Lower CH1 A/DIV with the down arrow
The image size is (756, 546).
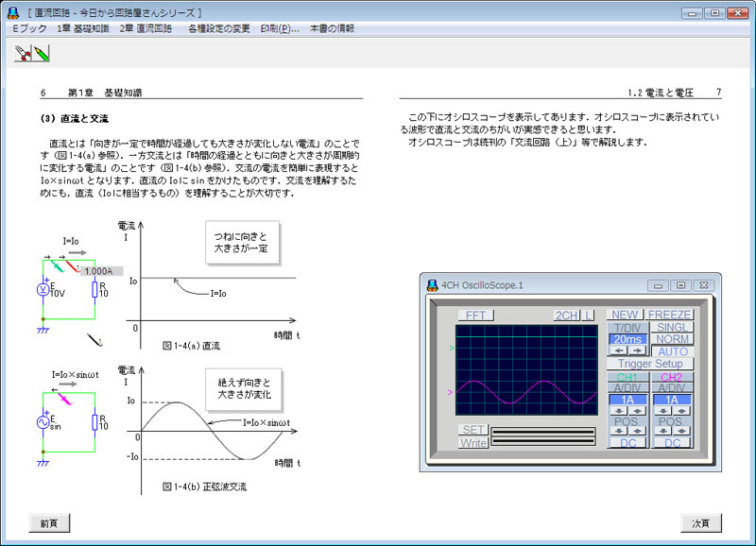619,411
